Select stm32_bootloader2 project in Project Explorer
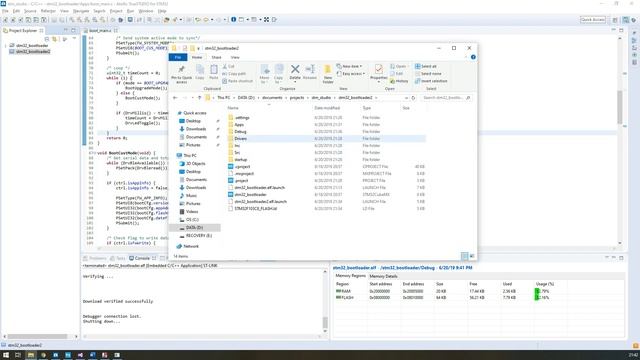Viewport: 640px width, 360px height. pos(33,51)
